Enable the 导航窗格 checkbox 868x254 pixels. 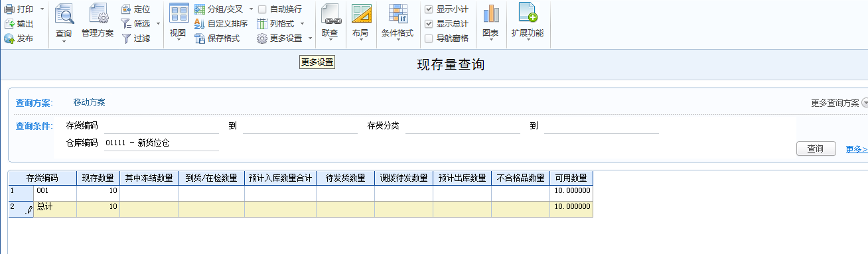pos(429,38)
